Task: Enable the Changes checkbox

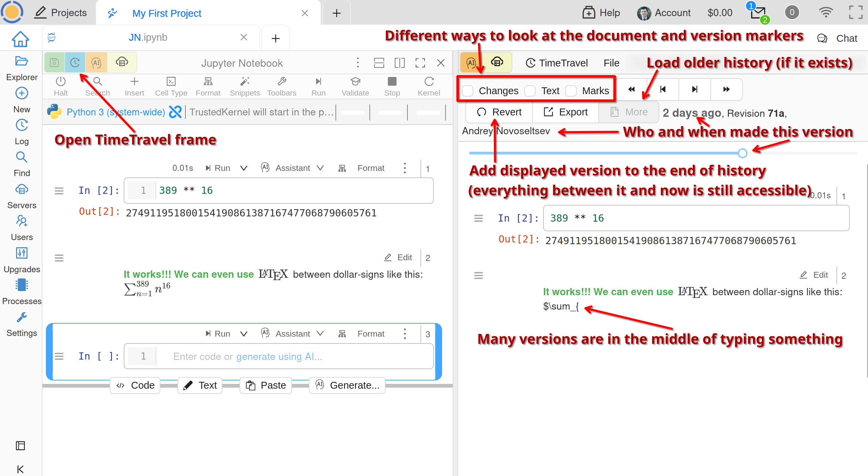Action: point(468,91)
